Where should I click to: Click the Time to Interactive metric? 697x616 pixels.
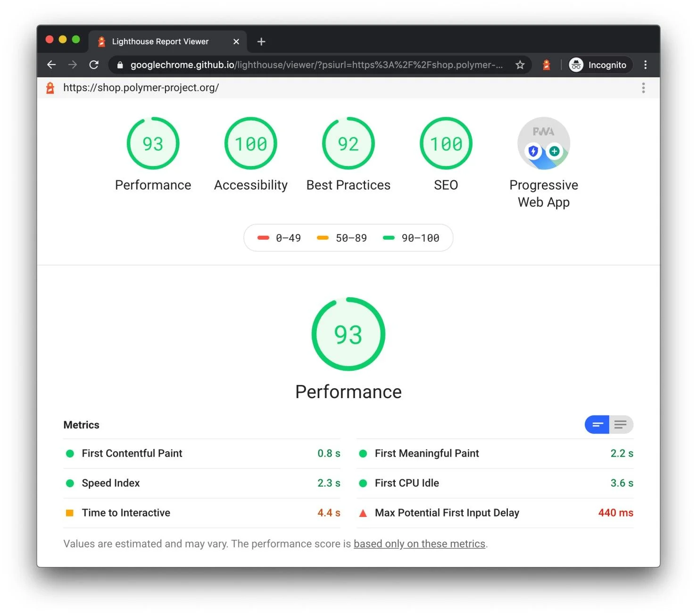(202, 513)
